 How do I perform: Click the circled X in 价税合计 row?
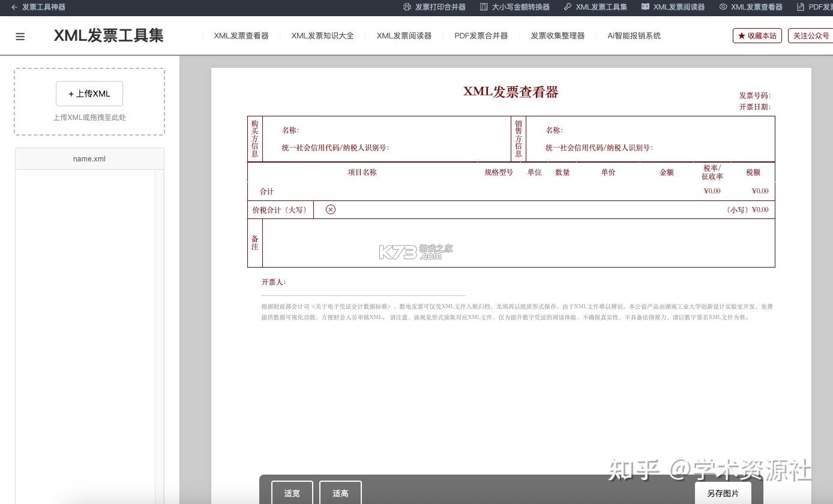(x=331, y=209)
